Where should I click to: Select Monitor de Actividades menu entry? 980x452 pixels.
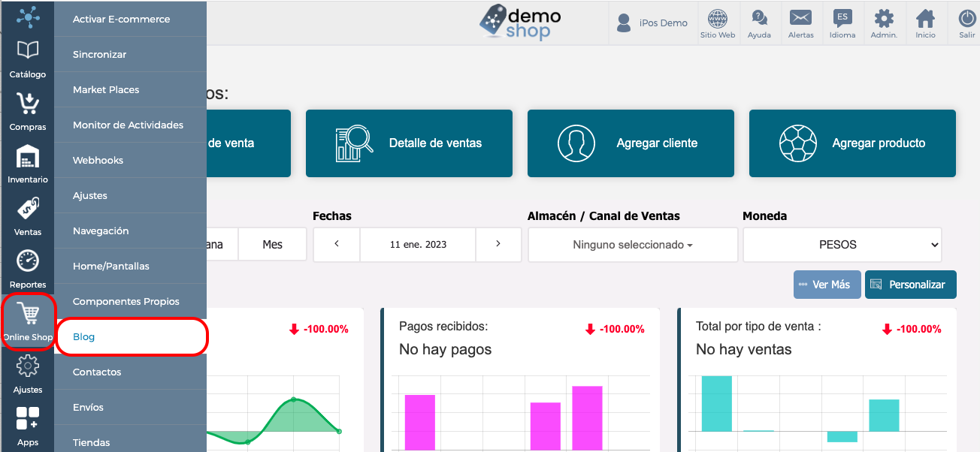pyautogui.click(x=130, y=125)
